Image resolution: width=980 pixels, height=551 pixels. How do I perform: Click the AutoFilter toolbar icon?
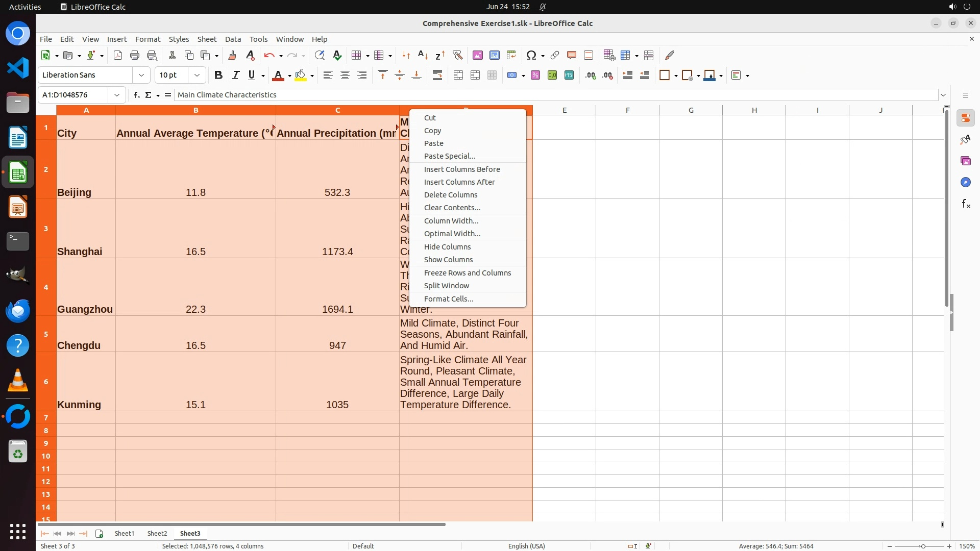point(457,55)
